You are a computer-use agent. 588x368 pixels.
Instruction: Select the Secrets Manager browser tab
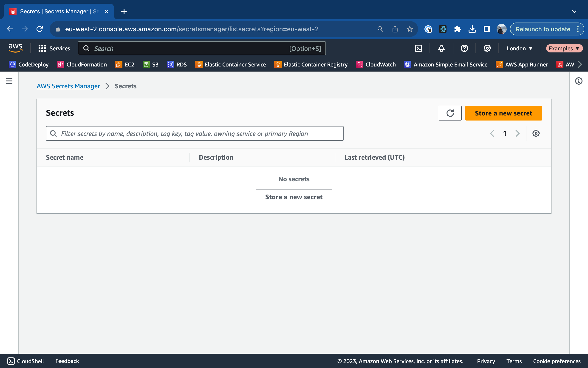[x=58, y=11]
